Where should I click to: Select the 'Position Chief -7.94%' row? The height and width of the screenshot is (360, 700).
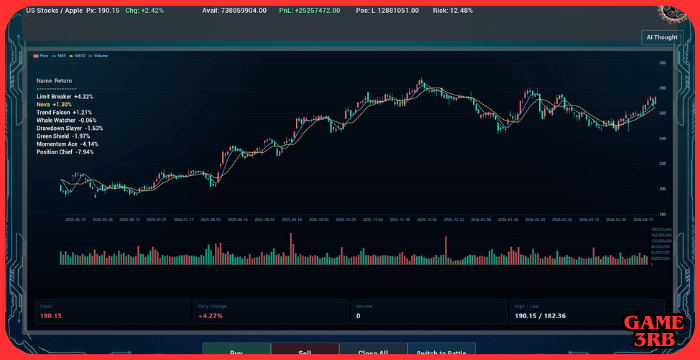pos(65,152)
